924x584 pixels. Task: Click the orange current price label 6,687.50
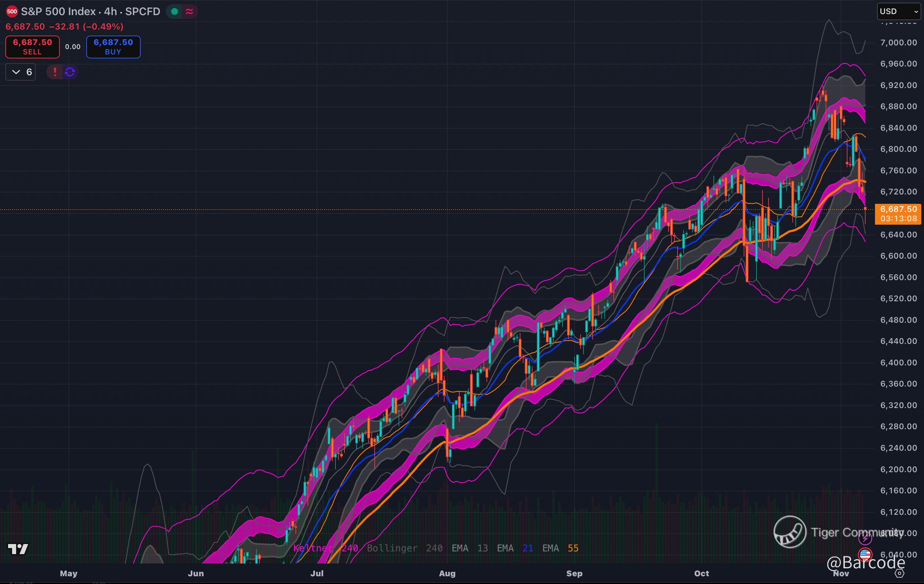tap(898, 214)
